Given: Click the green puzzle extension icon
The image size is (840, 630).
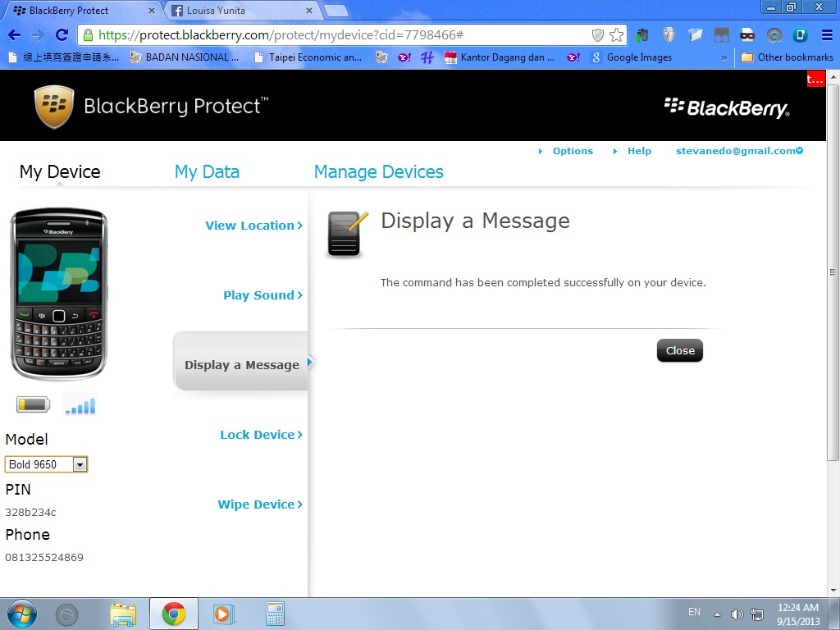Looking at the screenshot, I should (641, 35).
